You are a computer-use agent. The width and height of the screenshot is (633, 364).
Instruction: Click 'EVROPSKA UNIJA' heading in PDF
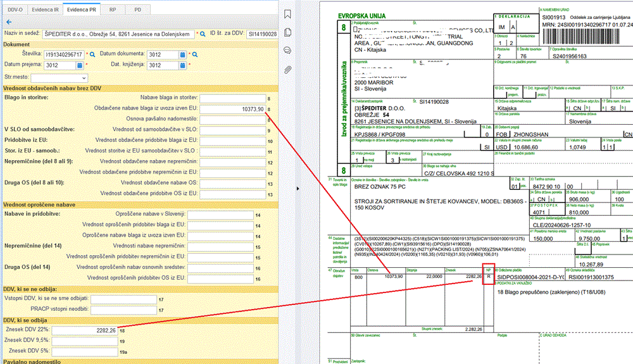click(x=361, y=16)
